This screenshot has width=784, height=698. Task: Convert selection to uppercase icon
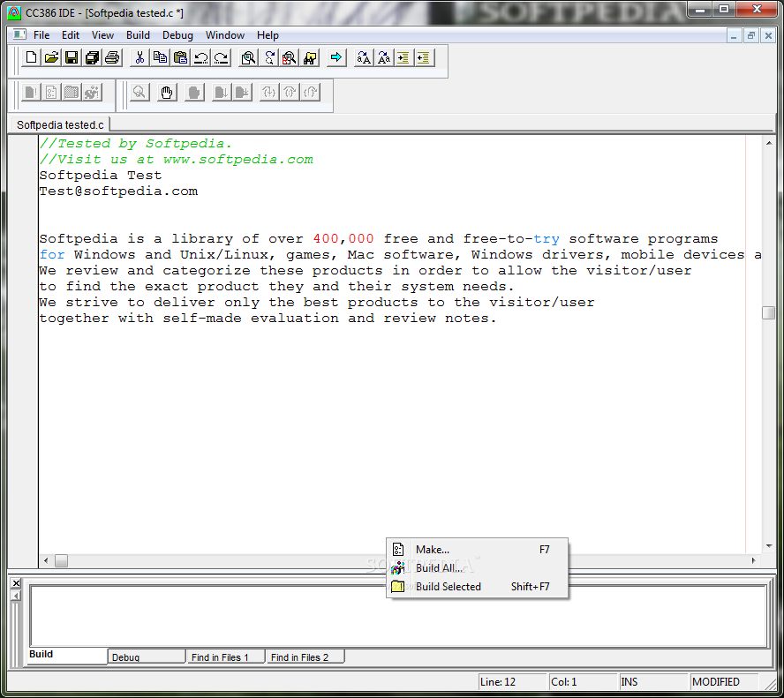[x=364, y=58]
